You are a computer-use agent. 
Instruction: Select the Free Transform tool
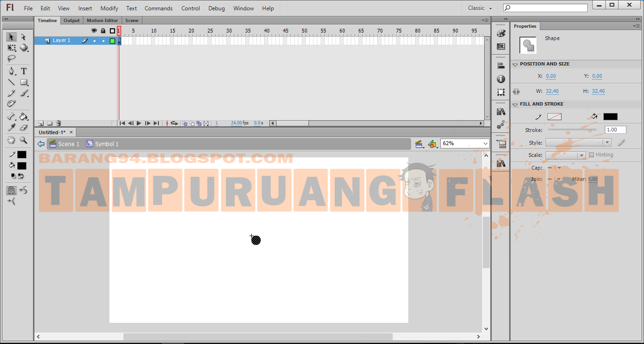tap(11, 48)
